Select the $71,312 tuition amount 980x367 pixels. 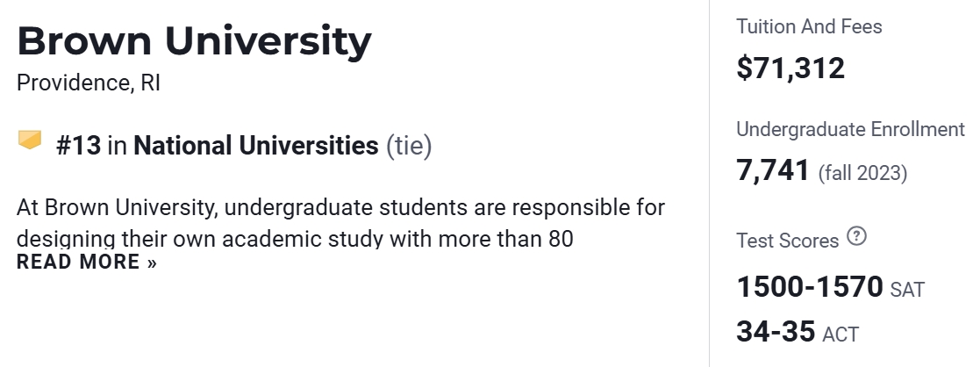coord(790,68)
